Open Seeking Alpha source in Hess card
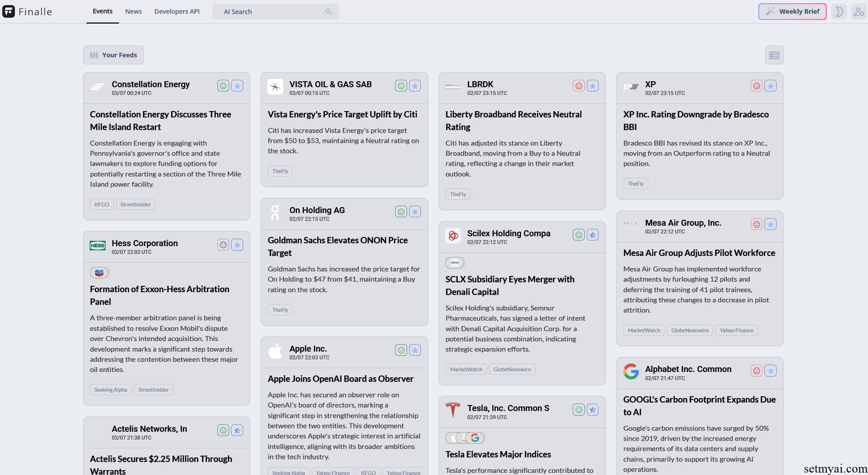The height and width of the screenshot is (475, 868). (110, 390)
